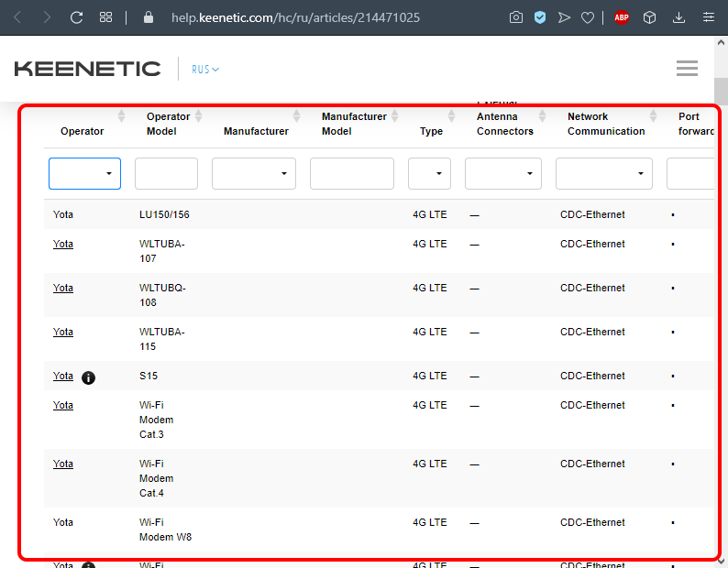
Task: Reload the page with the refresh icon
Action: pos(77,17)
